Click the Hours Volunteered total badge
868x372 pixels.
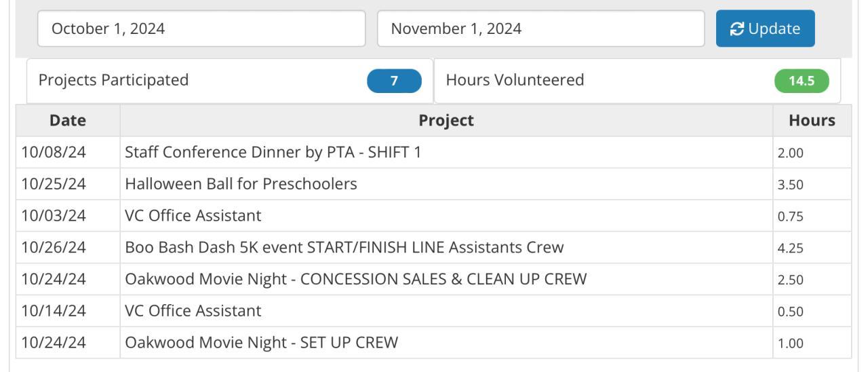[x=802, y=81]
